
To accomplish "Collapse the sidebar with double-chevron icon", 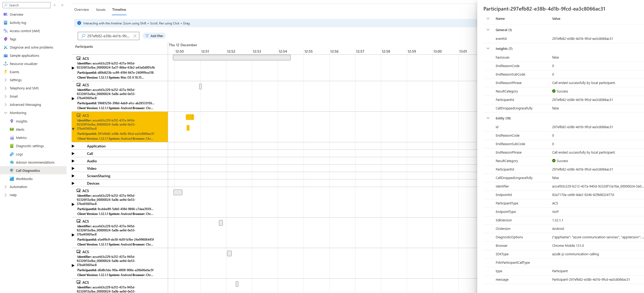I will point(62,5).
